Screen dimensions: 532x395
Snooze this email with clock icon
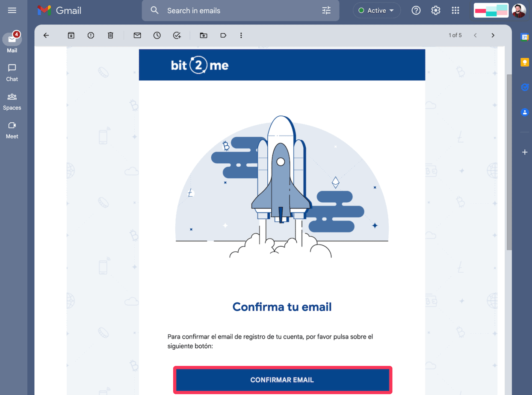157,35
